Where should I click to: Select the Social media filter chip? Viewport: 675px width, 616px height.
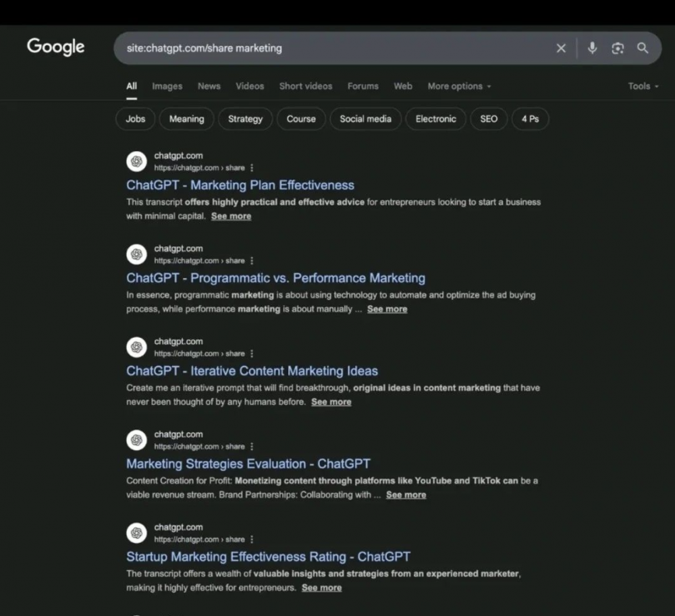365,119
